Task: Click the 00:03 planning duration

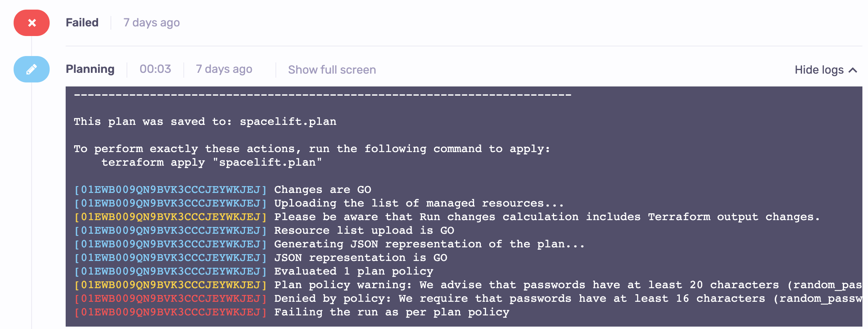Action: (x=155, y=69)
